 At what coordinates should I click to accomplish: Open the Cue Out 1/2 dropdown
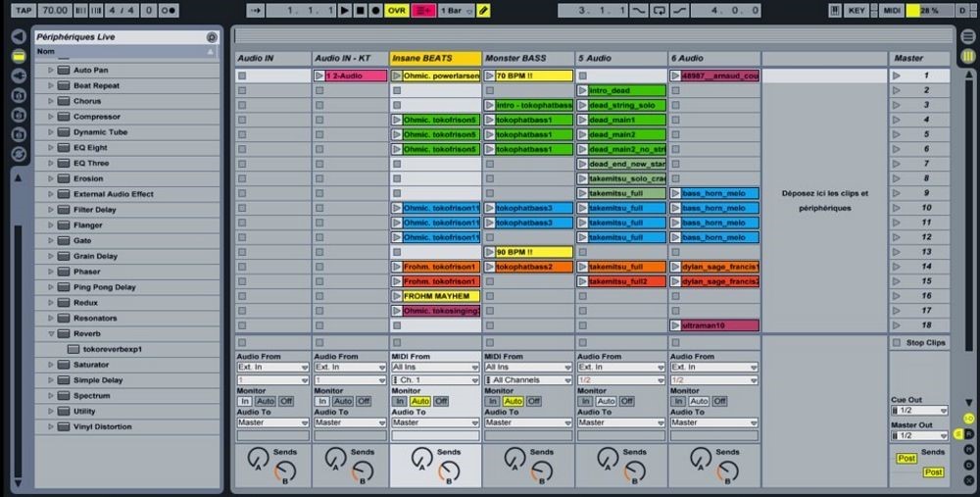pyautogui.click(x=919, y=410)
